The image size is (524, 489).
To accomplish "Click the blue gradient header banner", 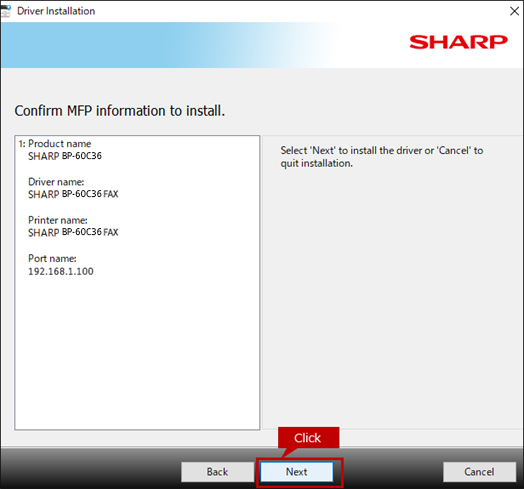I will pos(167,45).
